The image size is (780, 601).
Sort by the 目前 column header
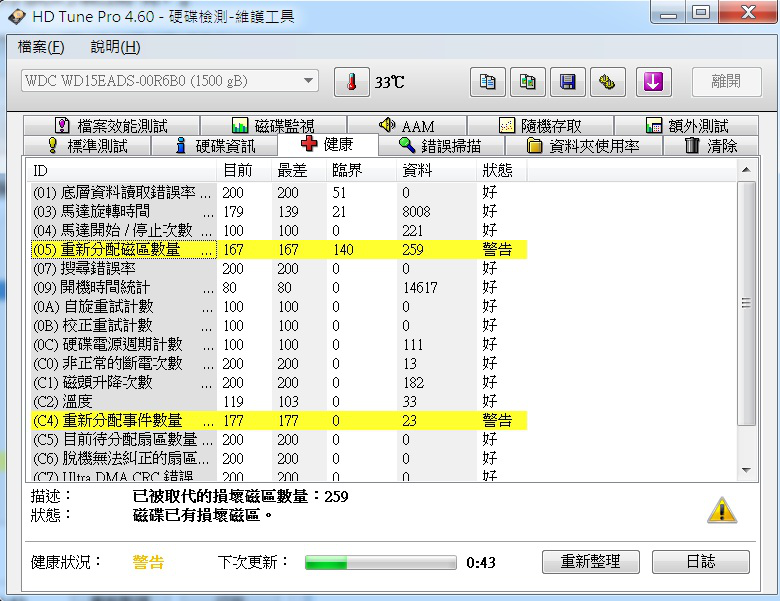244,171
